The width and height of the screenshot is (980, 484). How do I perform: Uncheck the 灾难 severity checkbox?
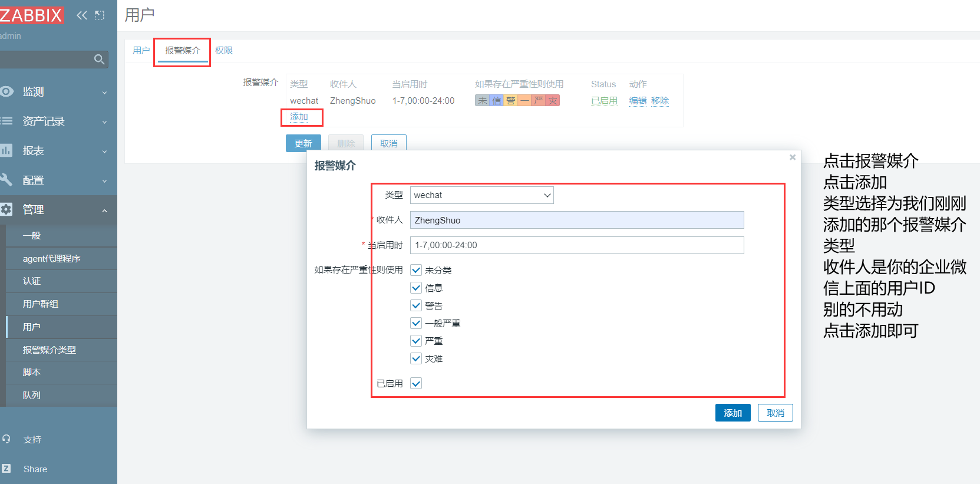coord(416,358)
